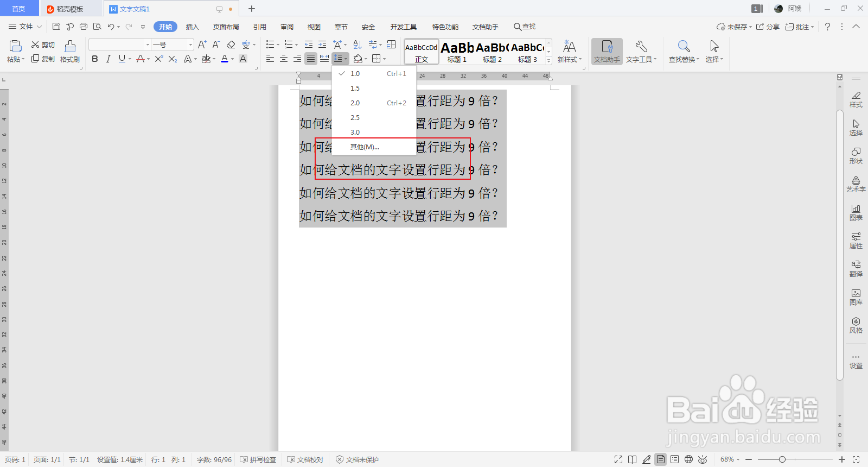Click the Document Assistant (文档助手) ribbon button
Screen dimensions: 868x467
(x=607, y=52)
